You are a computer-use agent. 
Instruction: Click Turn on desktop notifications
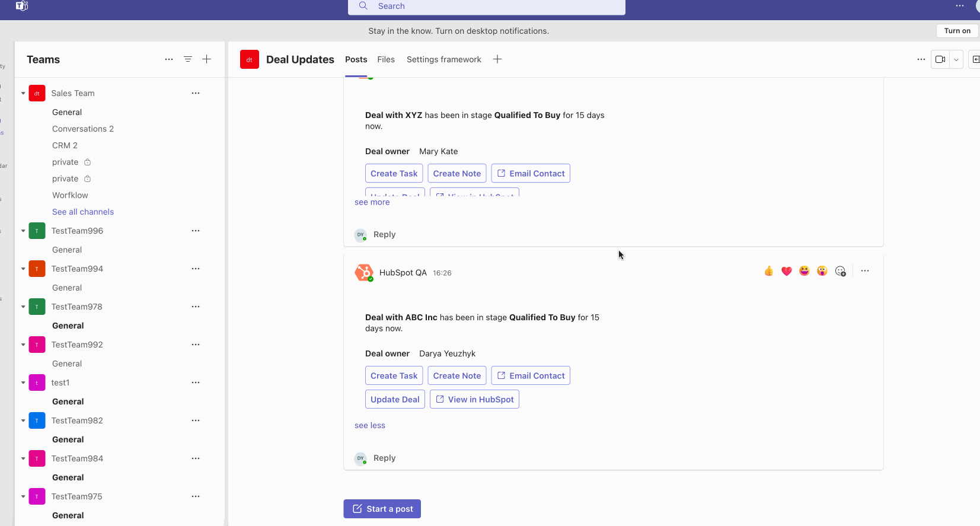(x=957, y=31)
